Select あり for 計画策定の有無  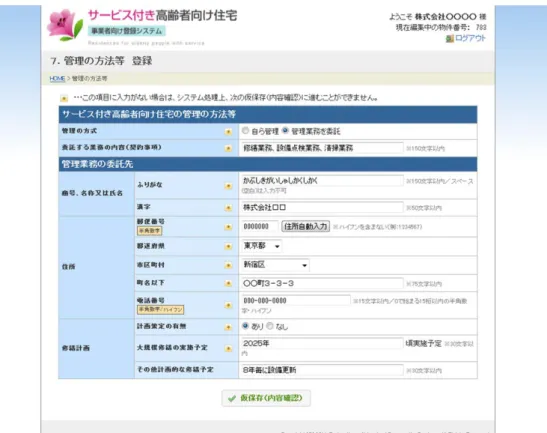click(x=245, y=326)
